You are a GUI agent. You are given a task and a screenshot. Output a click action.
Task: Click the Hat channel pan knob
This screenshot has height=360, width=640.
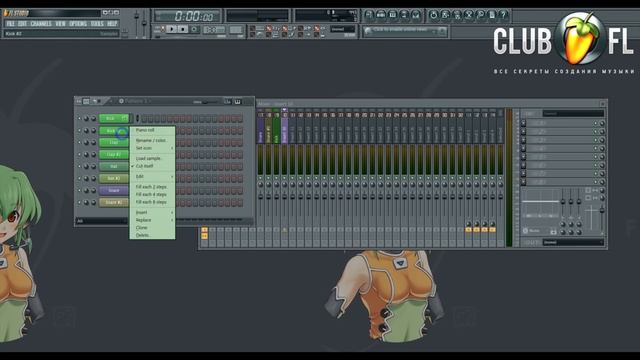(x=86, y=167)
